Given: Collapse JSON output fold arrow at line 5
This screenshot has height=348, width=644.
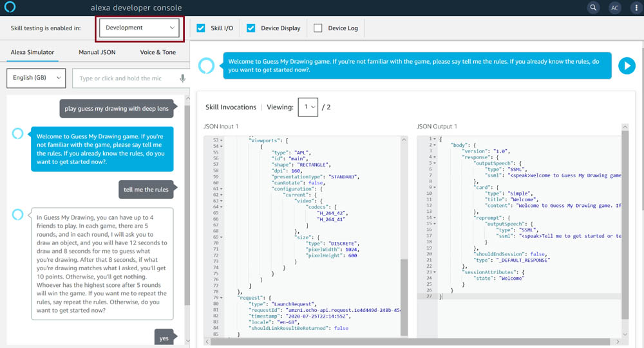Looking at the screenshot, I should (435, 163).
